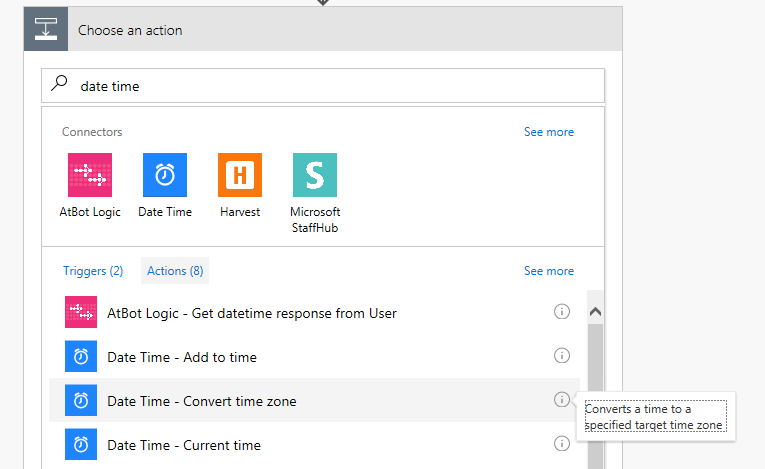Click the Harvest connector label
Screen dimensions: 765x469
[x=240, y=212]
